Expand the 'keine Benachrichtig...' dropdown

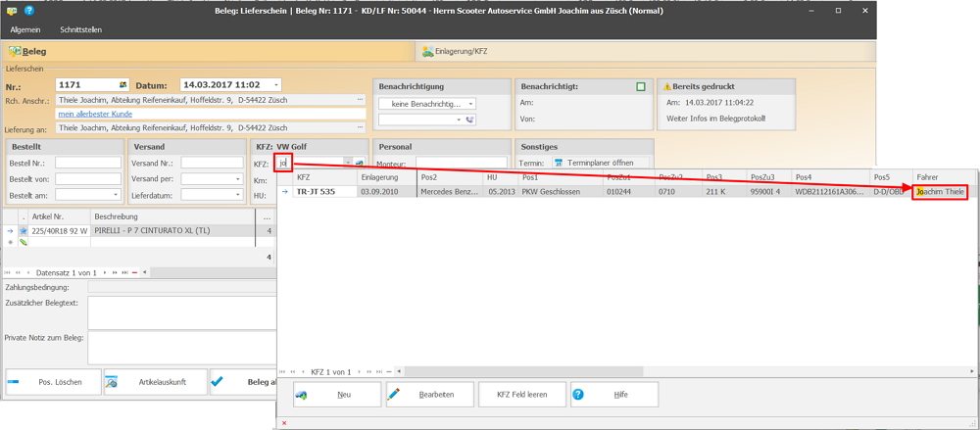[470, 104]
